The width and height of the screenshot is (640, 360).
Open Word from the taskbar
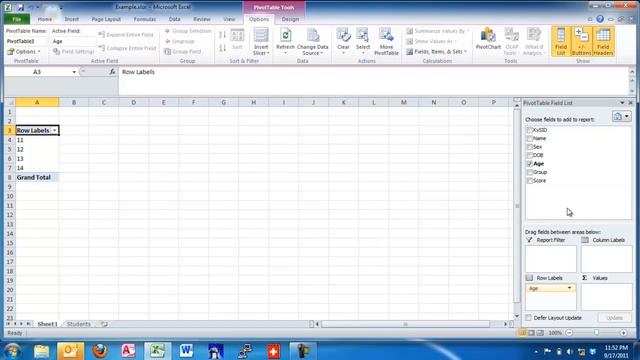coord(186,351)
